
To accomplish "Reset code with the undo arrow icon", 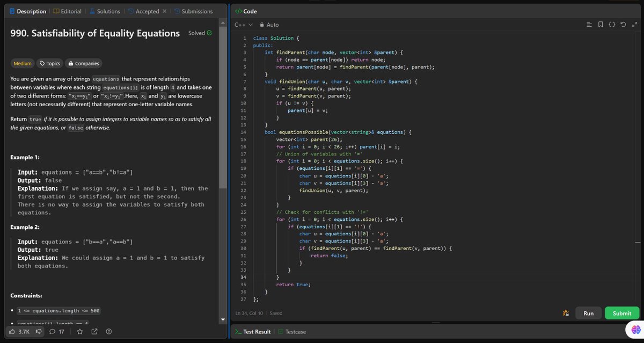I will (623, 25).
